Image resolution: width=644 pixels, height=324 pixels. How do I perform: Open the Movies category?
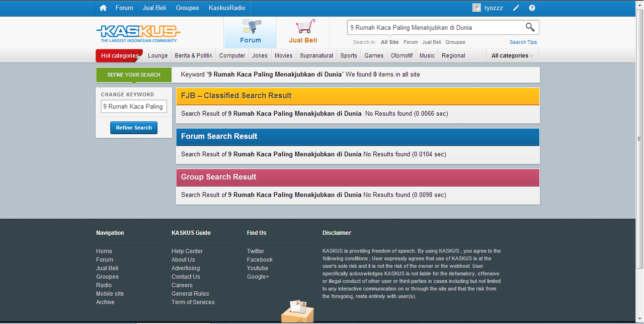[x=284, y=56]
